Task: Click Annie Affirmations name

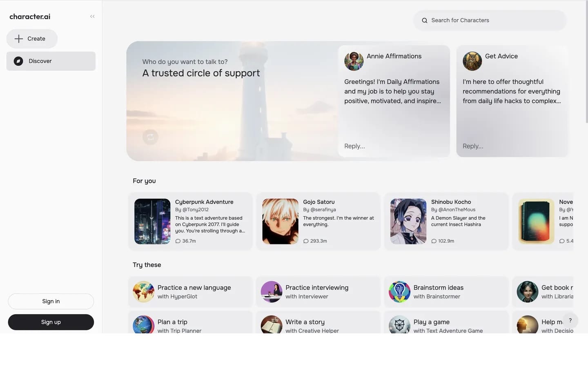Action: click(394, 56)
